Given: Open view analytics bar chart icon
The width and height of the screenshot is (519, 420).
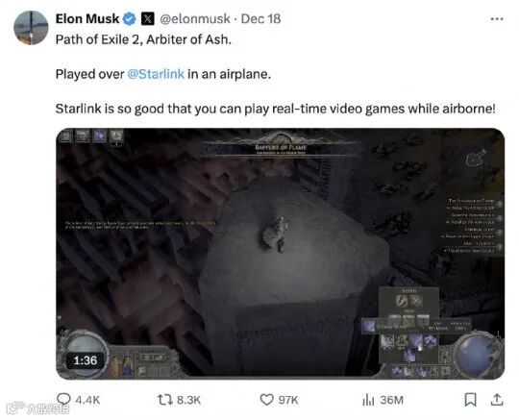Looking at the screenshot, I should 368,400.
